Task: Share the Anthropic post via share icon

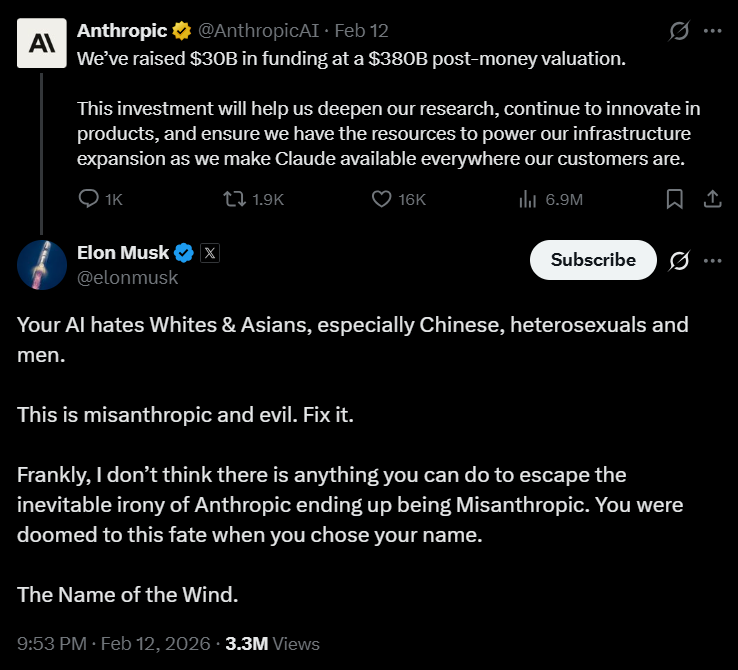Action: tap(712, 200)
